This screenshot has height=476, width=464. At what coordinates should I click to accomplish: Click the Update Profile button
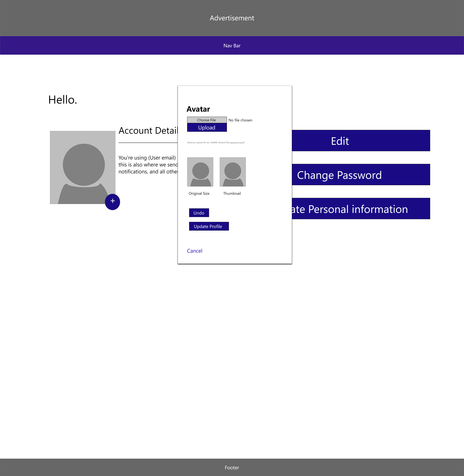click(x=209, y=226)
